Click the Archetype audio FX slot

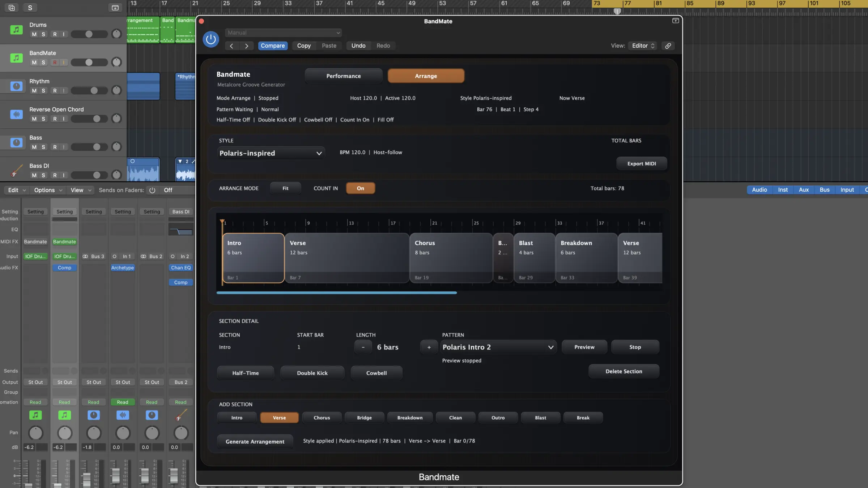pos(123,268)
